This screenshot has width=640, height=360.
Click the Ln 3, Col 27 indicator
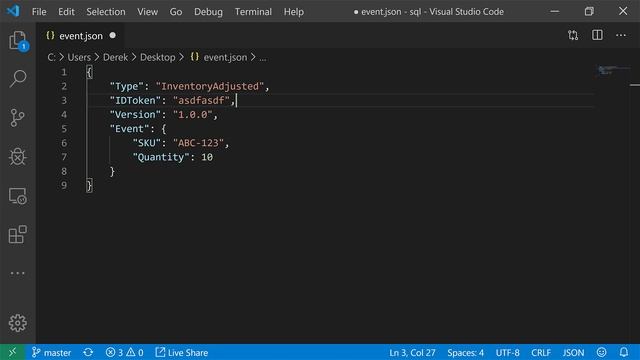click(412, 352)
